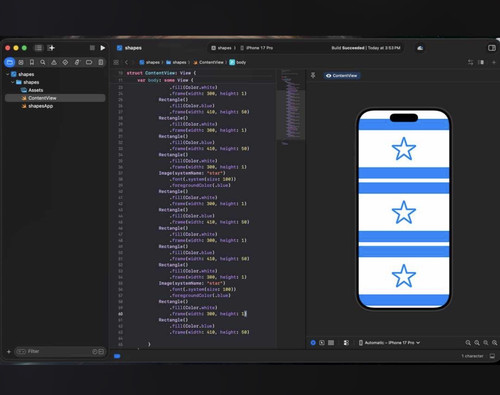Choose the iPhone 17 Pro run destination
The width and height of the screenshot is (500, 395).
(257, 48)
